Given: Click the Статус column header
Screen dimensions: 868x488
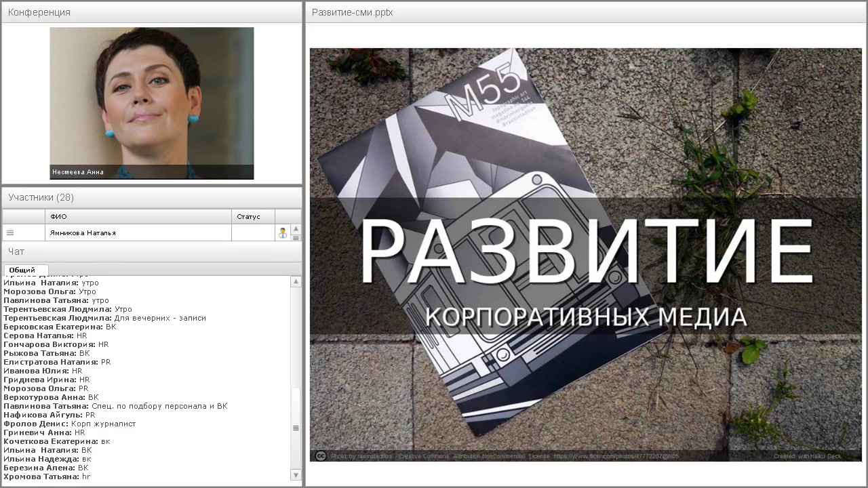Looking at the screenshot, I should [x=248, y=216].
